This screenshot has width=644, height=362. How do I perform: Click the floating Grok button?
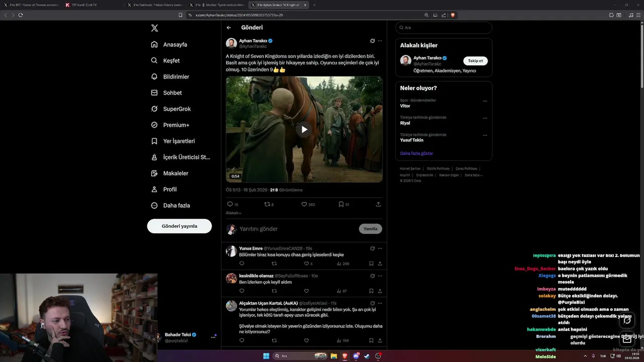click(627, 320)
